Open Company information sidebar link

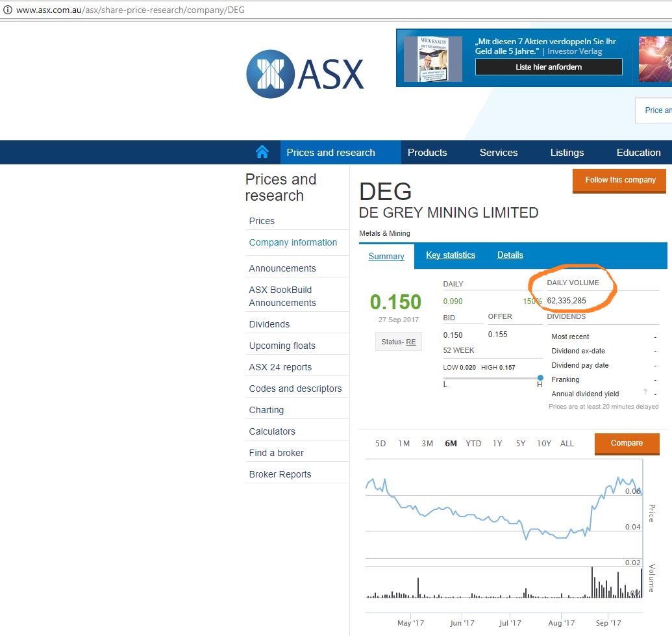[x=293, y=242]
